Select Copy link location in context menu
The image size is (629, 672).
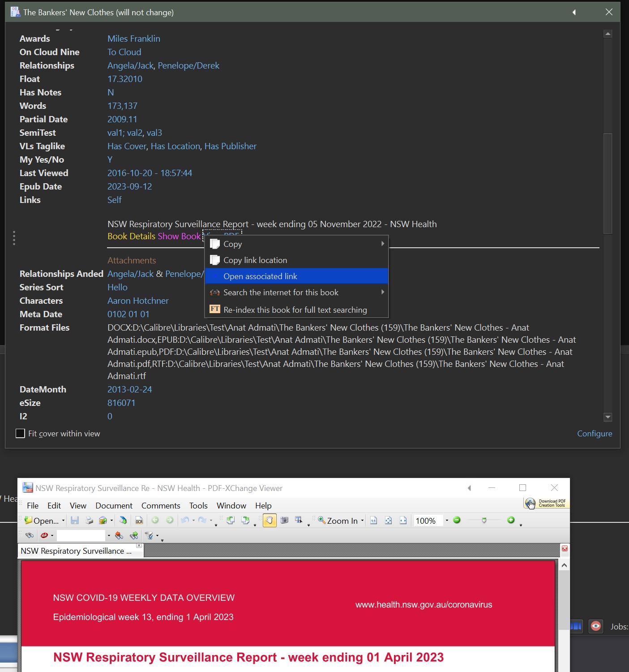click(296, 260)
